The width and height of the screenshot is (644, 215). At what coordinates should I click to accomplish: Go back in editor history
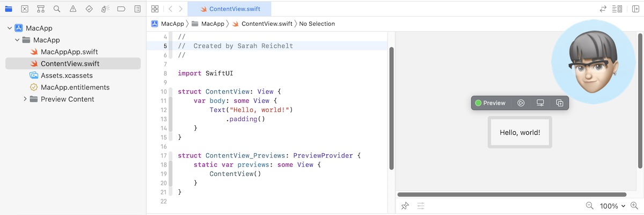coord(170,9)
